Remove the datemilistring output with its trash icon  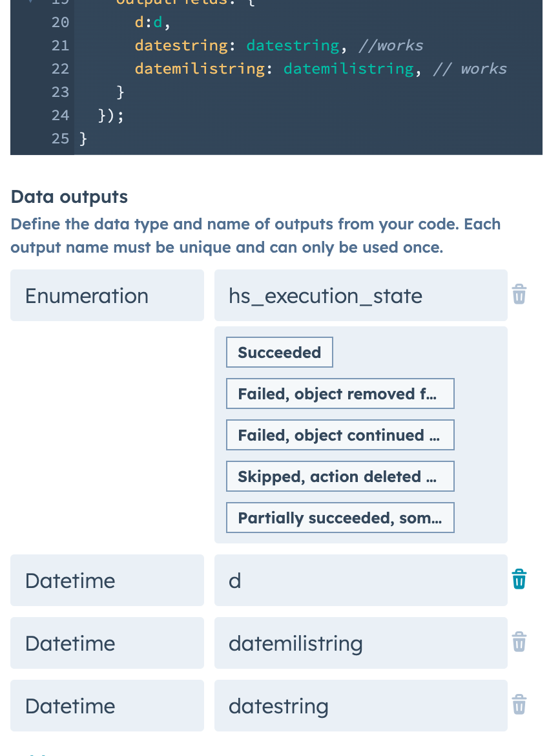point(519,642)
